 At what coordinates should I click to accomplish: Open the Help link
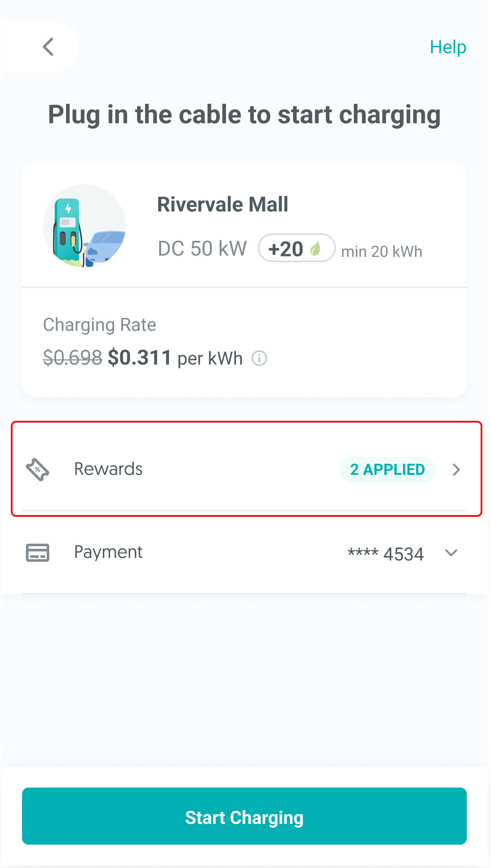point(448,47)
